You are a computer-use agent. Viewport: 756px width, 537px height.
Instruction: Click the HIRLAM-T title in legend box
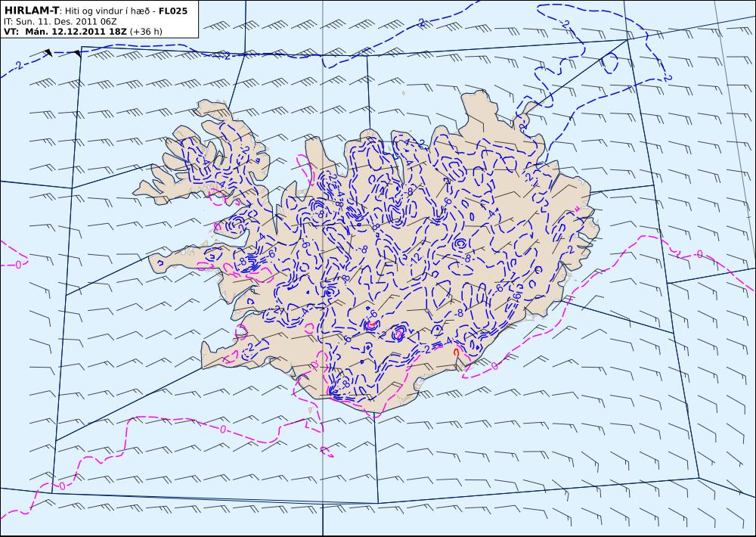pos(31,10)
